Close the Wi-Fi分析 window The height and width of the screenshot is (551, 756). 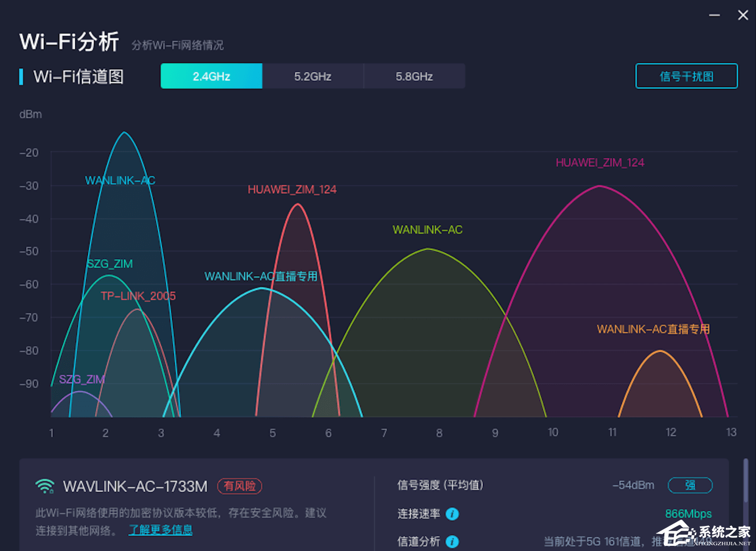743,15
